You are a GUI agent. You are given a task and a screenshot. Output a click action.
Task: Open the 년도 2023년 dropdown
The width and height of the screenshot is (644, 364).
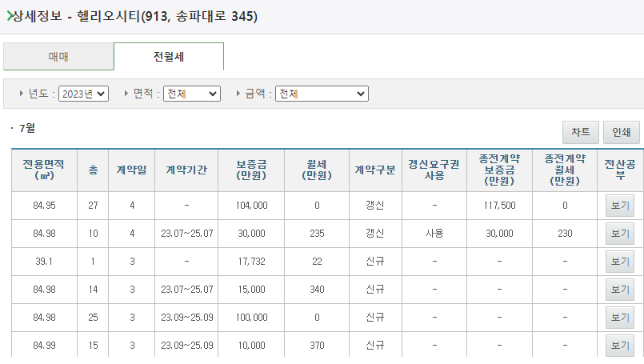click(x=83, y=94)
